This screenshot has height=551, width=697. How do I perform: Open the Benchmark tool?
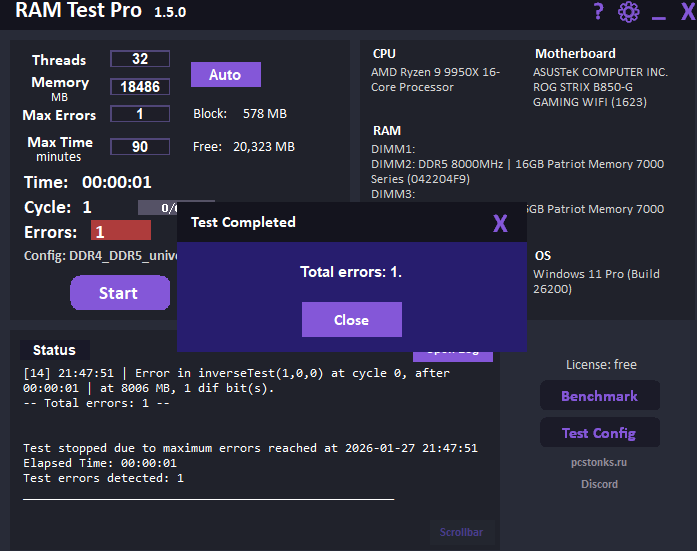pyautogui.click(x=600, y=395)
